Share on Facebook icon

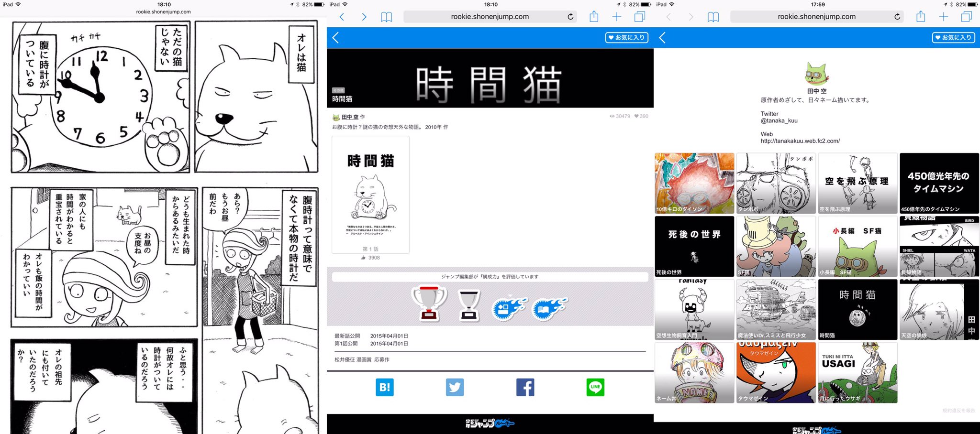click(525, 387)
